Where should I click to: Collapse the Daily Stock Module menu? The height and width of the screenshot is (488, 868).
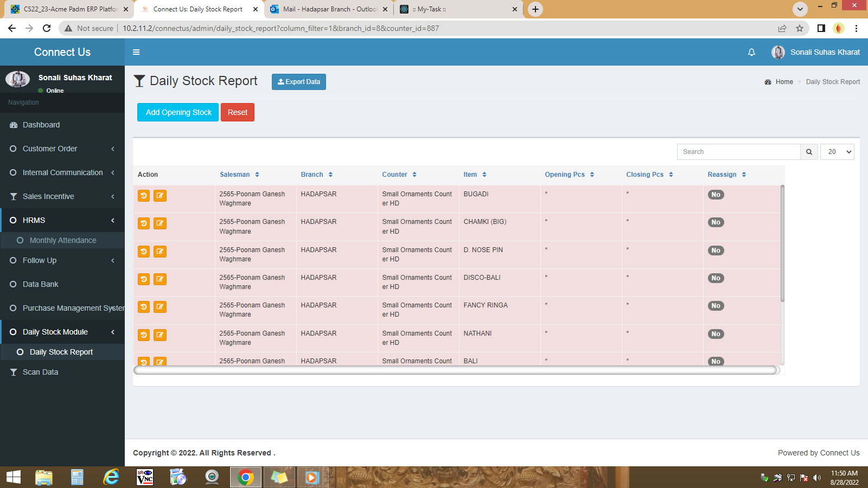tap(62, 332)
